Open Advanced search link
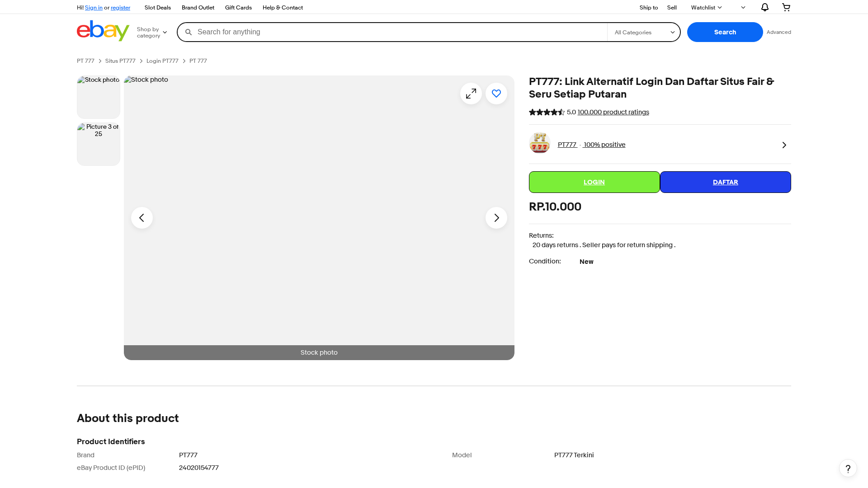The image size is (868, 488). tap(779, 32)
